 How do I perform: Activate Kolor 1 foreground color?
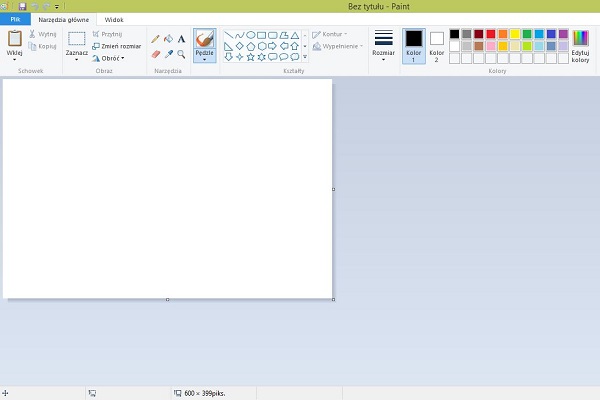point(413,42)
